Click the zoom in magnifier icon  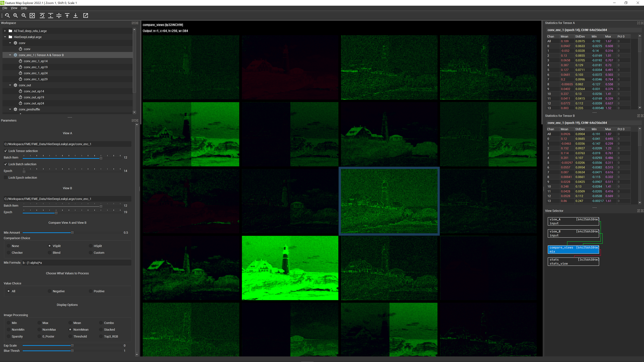16,16
